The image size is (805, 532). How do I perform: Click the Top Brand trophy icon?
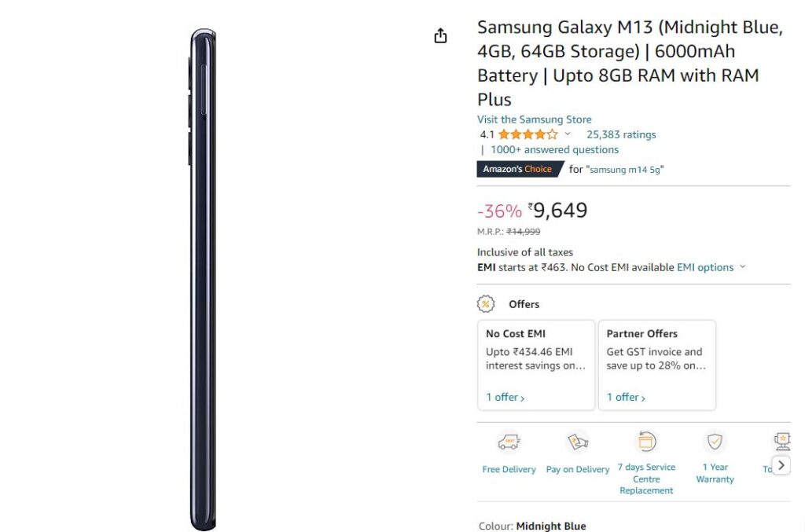click(x=782, y=441)
